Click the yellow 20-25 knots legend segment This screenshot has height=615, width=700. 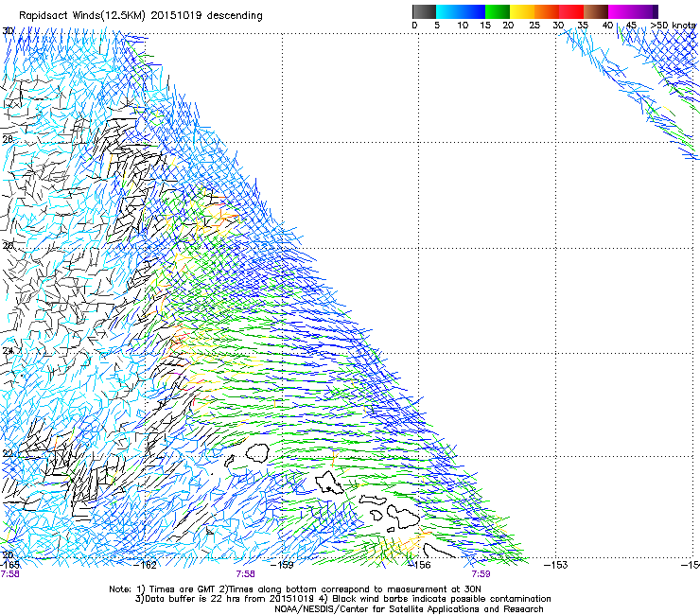[522, 11]
